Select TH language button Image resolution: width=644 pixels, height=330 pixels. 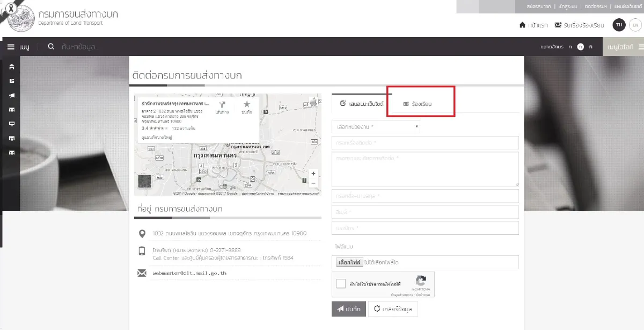point(619,25)
